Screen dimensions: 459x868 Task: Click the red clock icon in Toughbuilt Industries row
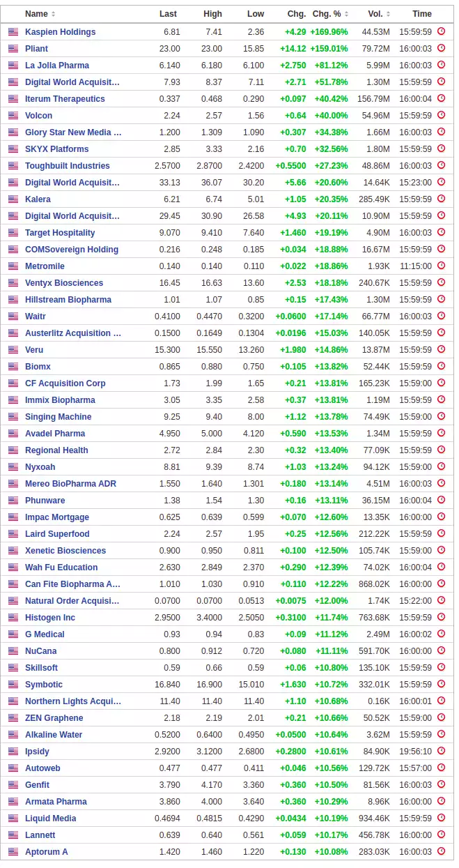(441, 165)
